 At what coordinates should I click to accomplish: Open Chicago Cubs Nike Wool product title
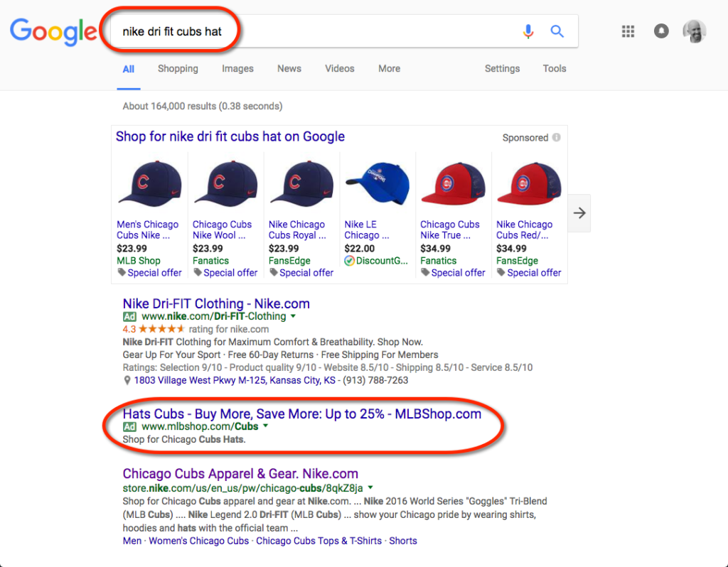[x=222, y=229]
